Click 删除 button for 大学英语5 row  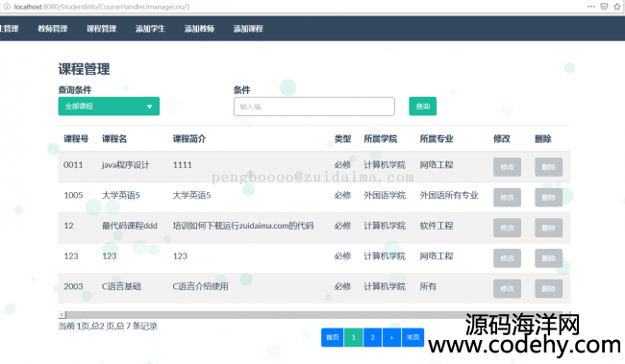(548, 197)
